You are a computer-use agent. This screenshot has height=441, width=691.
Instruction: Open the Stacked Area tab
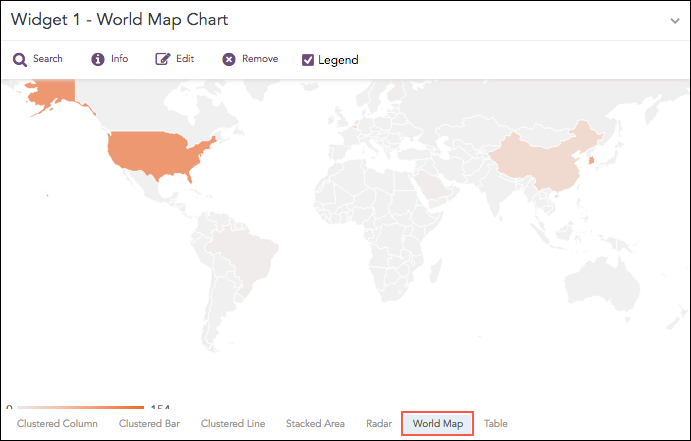[x=315, y=424]
